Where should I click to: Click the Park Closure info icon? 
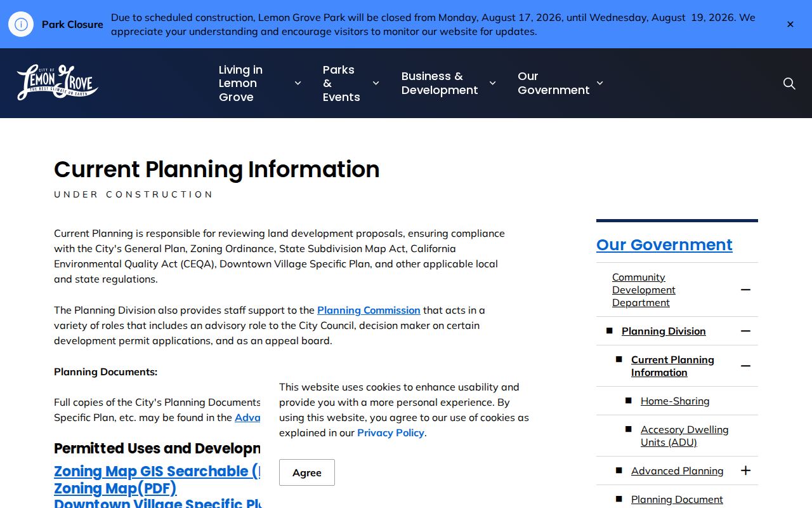click(21, 24)
